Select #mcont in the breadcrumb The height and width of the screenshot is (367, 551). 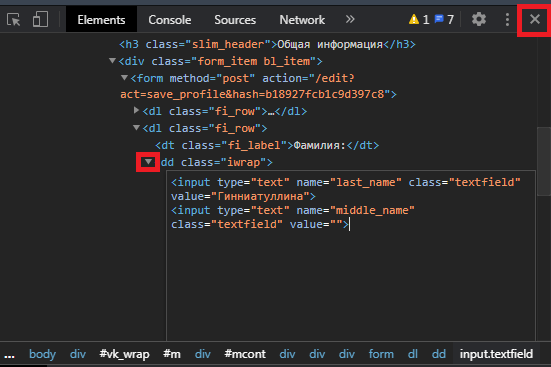245,354
